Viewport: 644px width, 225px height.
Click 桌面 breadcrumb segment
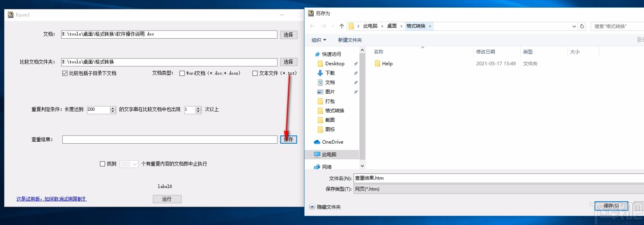tap(392, 26)
